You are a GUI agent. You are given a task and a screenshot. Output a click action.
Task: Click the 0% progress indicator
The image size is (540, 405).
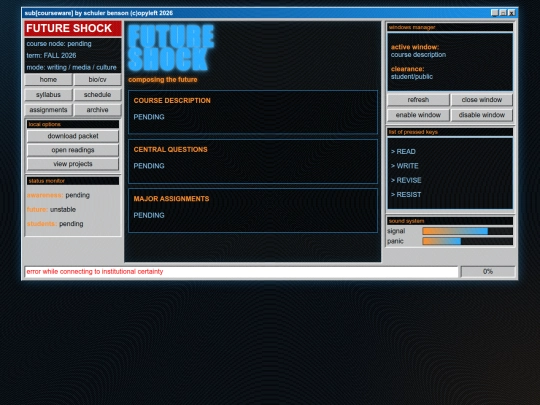pos(488,271)
